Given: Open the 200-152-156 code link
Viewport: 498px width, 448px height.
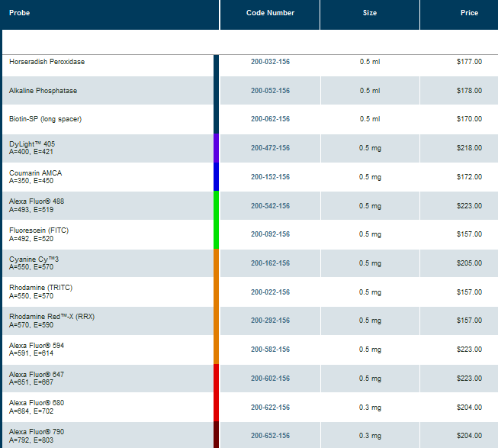Looking at the screenshot, I should (x=270, y=177).
